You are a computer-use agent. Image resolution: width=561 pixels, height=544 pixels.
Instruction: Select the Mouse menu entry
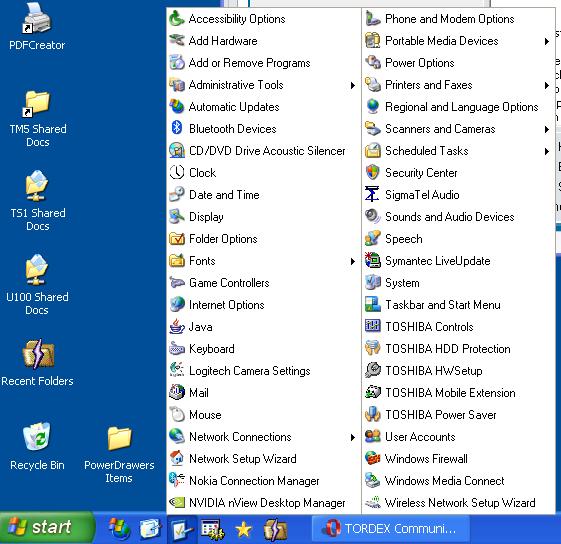pyautogui.click(x=263, y=414)
